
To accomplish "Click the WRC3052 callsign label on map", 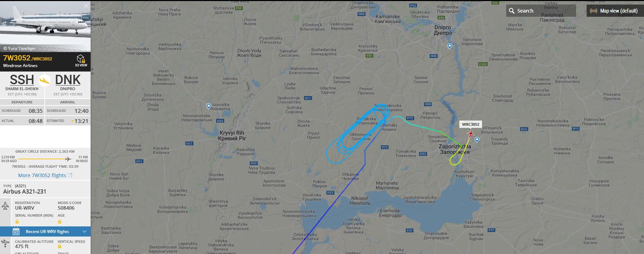I will coord(470,124).
